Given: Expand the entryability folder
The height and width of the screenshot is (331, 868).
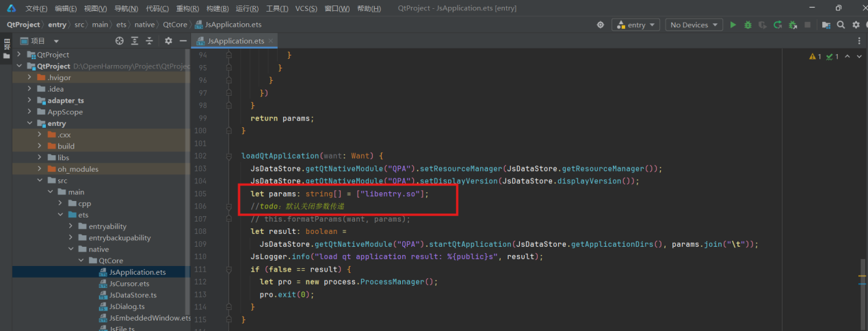Looking at the screenshot, I should pyautogui.click(x=73, y=226).
